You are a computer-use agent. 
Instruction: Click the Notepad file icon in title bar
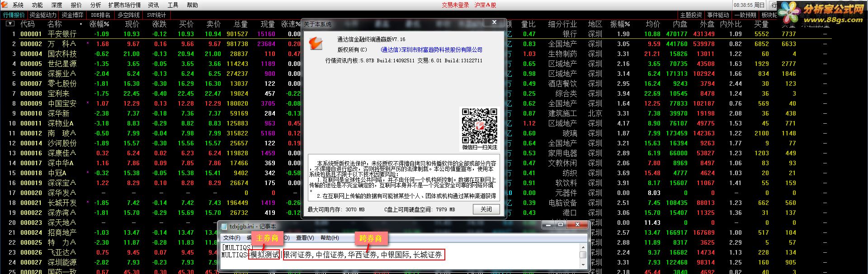click(x=224, y=226)
